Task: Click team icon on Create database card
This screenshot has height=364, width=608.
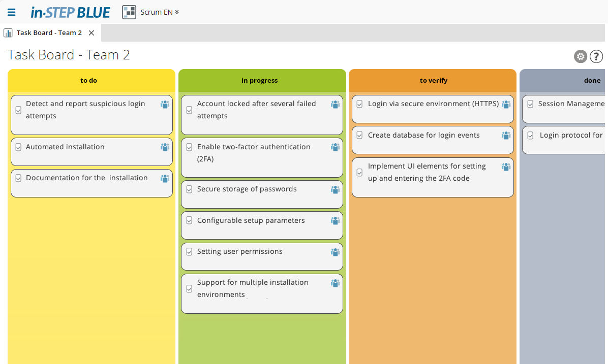Action: click(x=506, y=136)
